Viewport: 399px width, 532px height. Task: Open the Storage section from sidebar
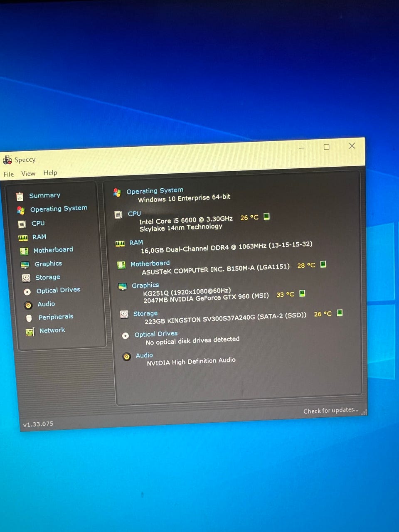[x=48, y=277]
